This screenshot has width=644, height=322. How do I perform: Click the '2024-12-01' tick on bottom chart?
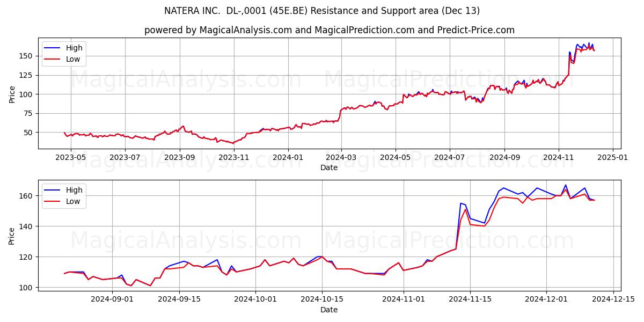[546, 299]
